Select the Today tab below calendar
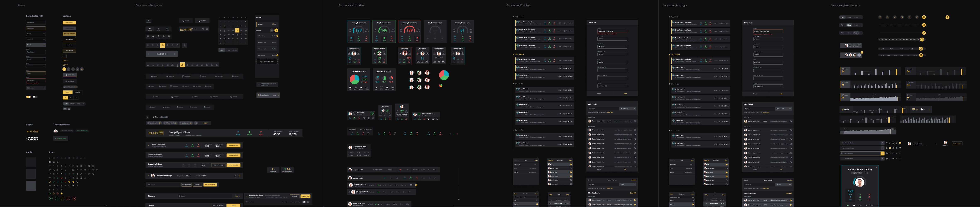Image resolution: width=980 pixels, height=207 pixels. coord(221,50)
